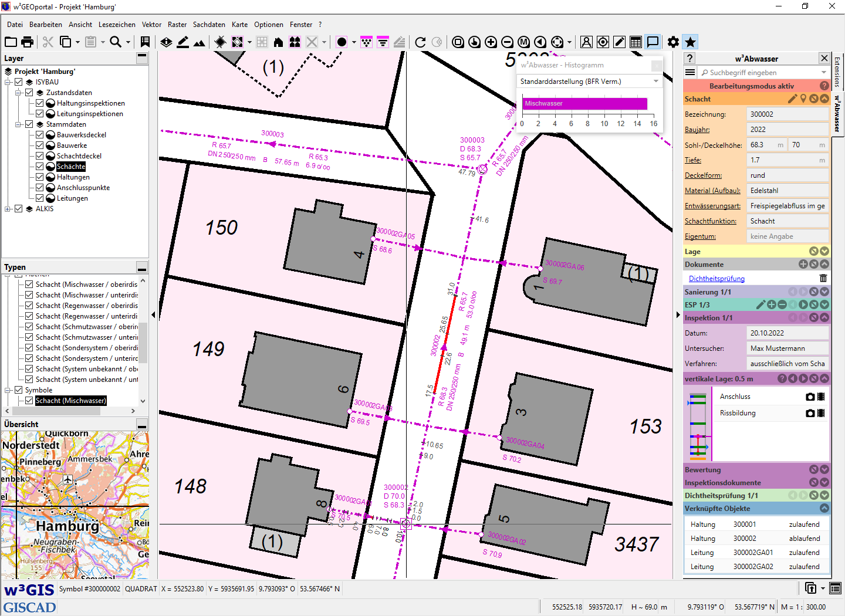This screenshot has width=845, height=616.
Task: Click the speech bubble info icon
Action: [653, 42]
